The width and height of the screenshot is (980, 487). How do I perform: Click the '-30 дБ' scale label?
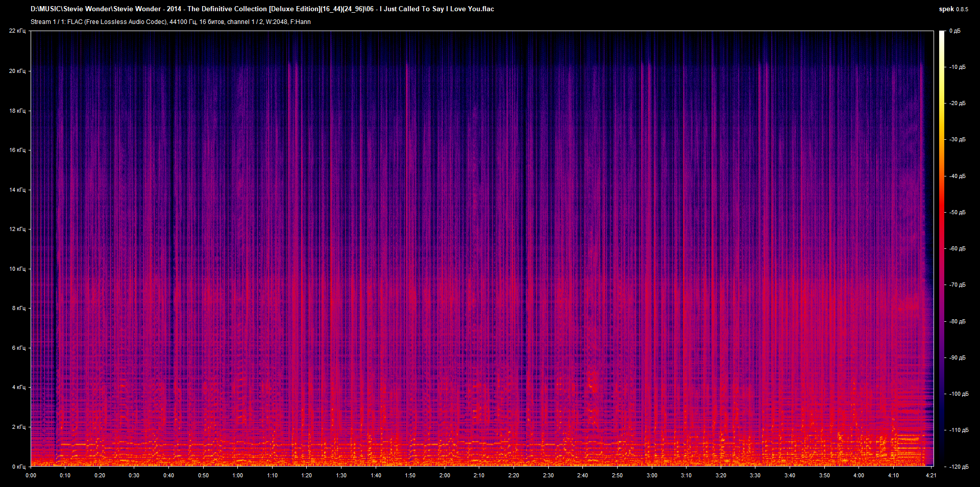pyautogui.click(x=957, y=140)
